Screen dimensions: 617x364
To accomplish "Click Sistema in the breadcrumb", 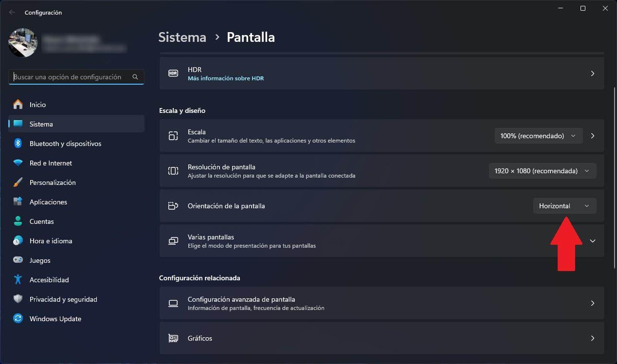I will pos(182,37).
